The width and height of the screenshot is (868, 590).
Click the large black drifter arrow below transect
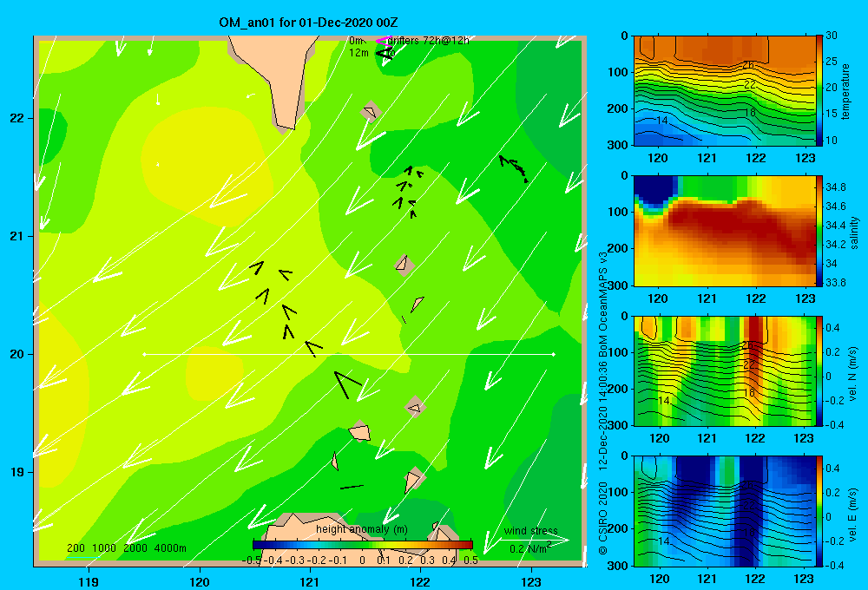pos(346,384)
